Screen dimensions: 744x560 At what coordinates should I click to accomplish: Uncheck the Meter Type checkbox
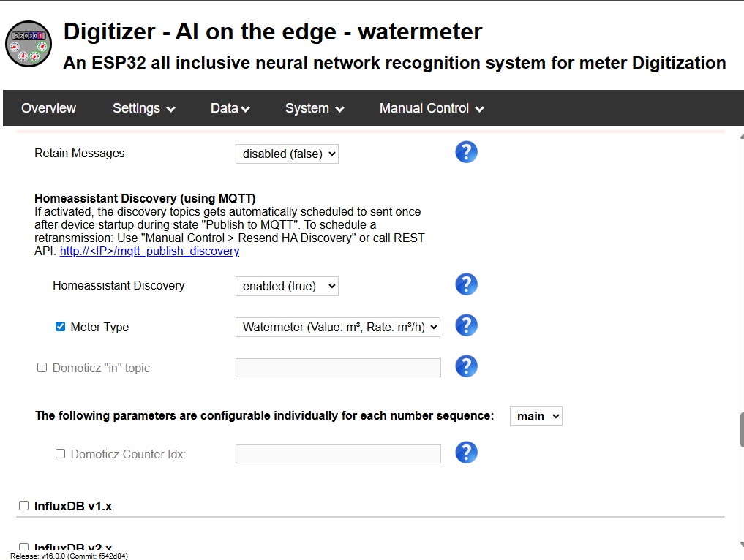[x=60, y=326]
